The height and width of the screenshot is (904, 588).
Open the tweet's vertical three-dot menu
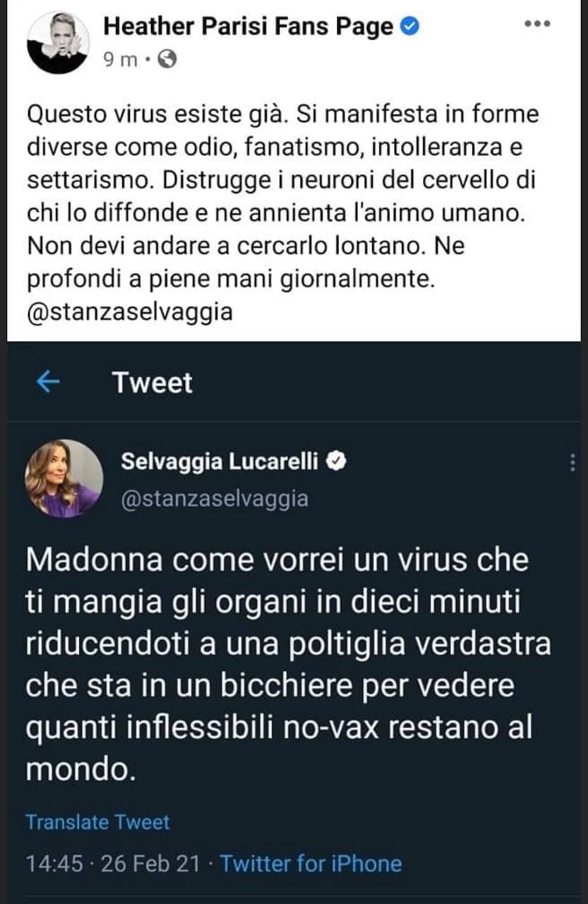point(572,463)
